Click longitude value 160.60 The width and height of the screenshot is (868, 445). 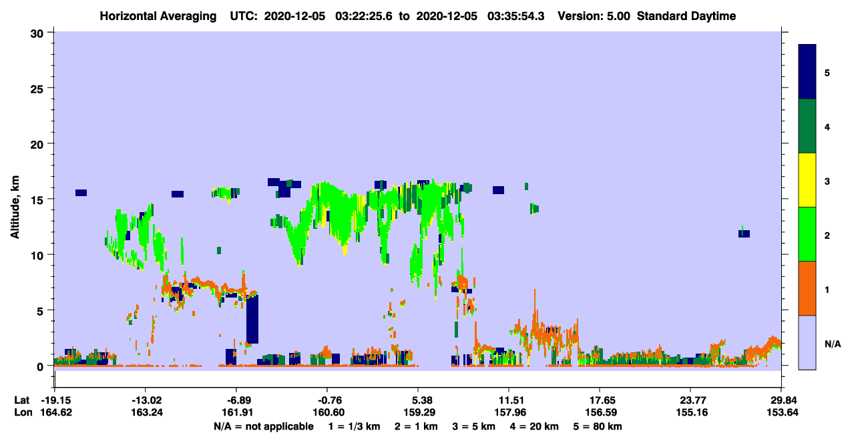[327, 412]
